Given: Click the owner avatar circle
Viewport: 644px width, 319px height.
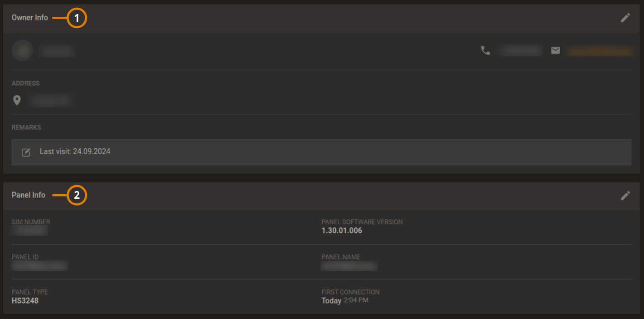Looking at the screenshot, I should point(22,50).
